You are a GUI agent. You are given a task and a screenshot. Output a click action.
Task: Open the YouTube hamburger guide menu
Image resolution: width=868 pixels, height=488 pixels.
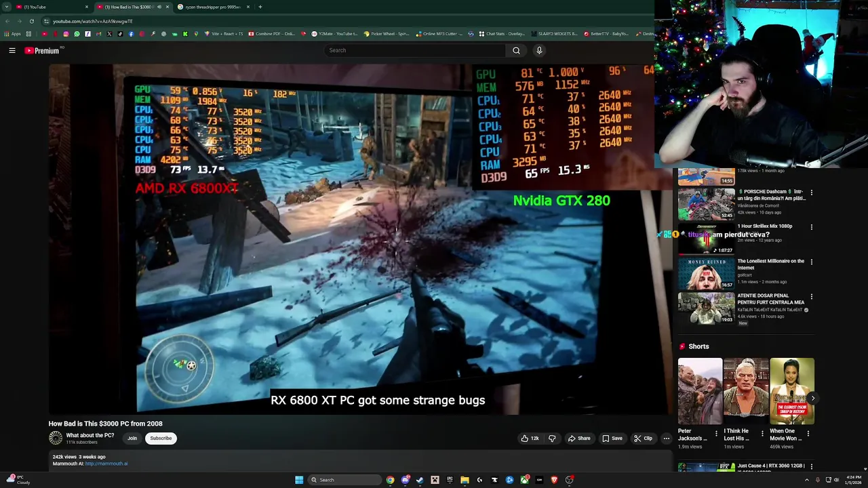tap(12, 50)
